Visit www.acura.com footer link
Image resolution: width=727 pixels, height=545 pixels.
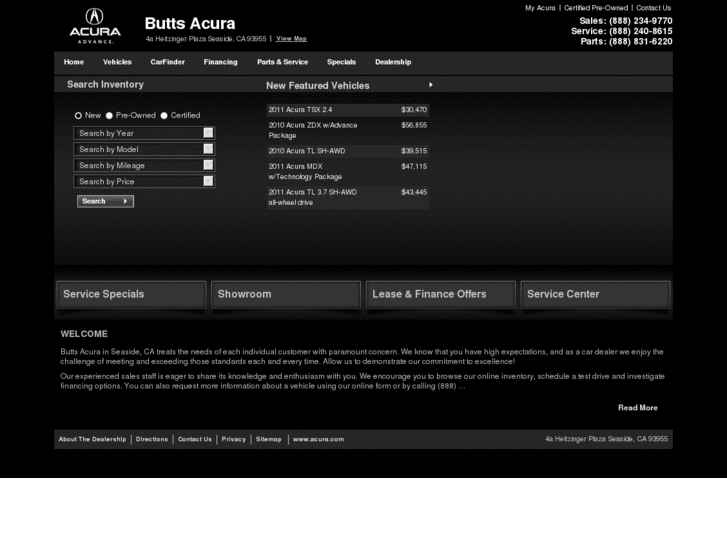click(x=319, y=439)
